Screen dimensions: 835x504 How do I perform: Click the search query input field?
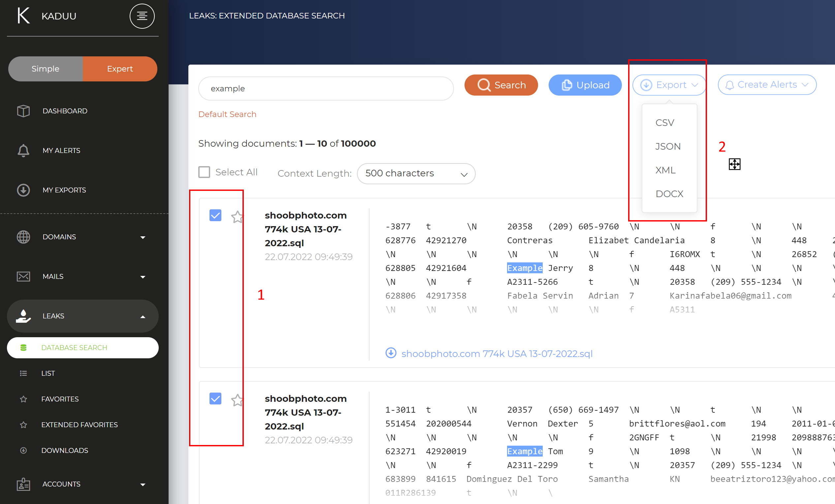point(326,88)
